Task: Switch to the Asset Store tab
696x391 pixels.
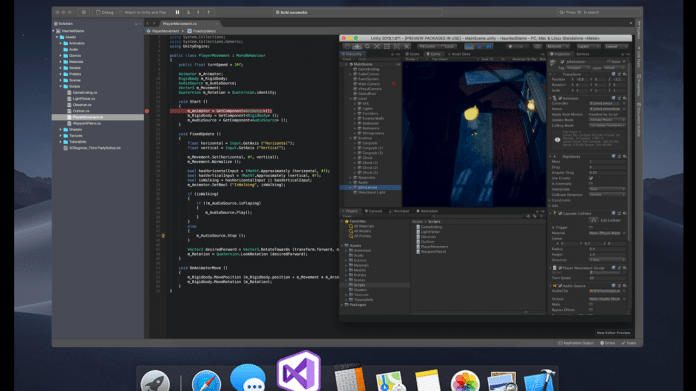Action: pyautogui.click(x=460, y=54)
